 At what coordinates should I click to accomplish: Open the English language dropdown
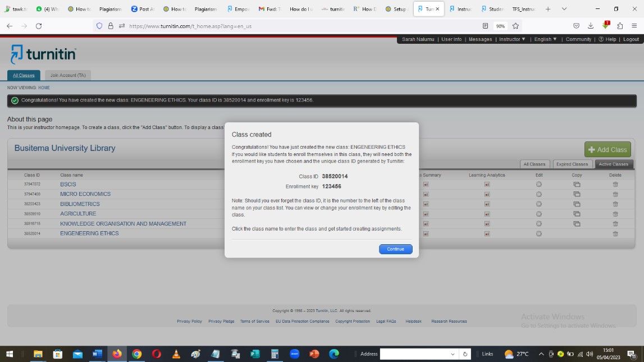545,39
